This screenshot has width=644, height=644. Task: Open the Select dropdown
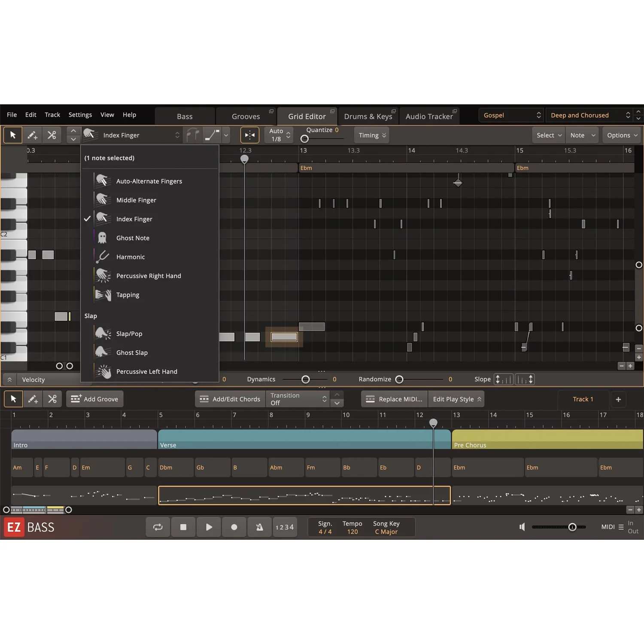pos(549,135)
